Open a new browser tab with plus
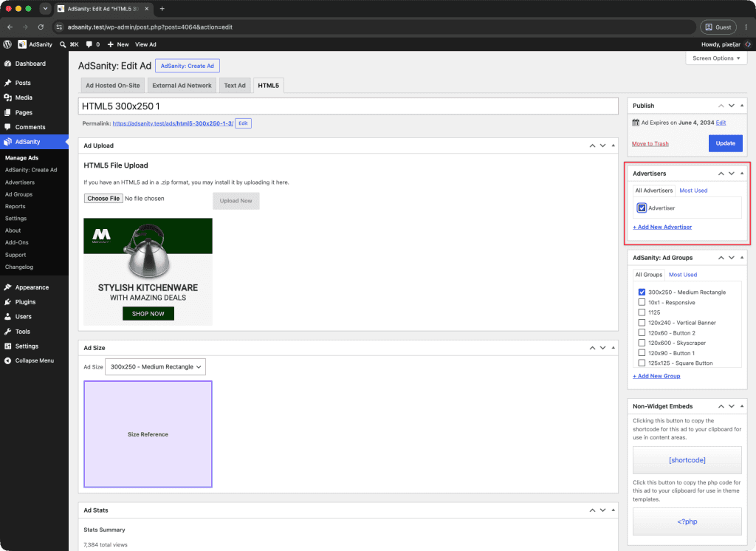Viewport: 756px width, 551px height. tap(162, 9)
